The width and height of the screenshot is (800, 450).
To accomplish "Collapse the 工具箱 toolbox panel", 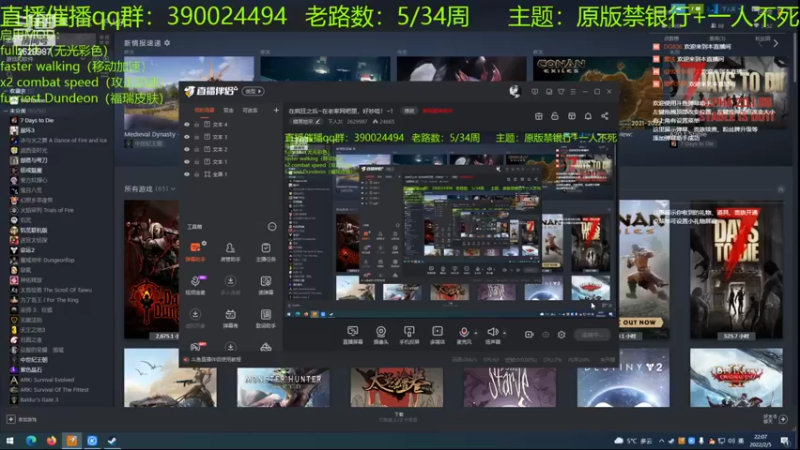I will pyautogui.click(x=272, y=227).
